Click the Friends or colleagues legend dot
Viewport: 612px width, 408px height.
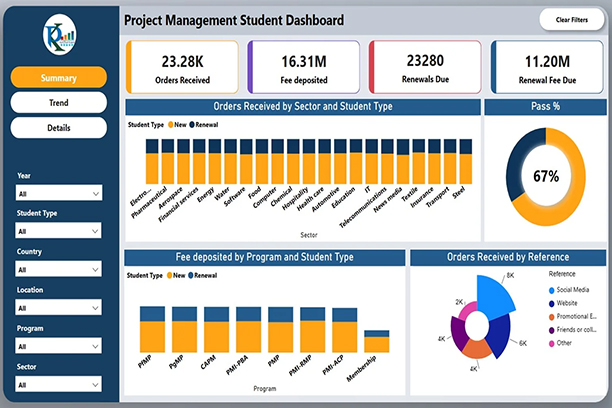point(553,330)
